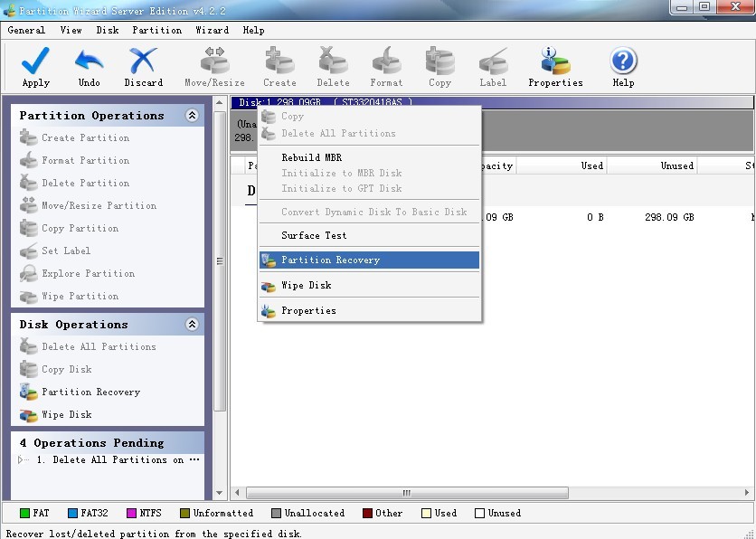Click the sidebar scroll up arrow
This screenshot has width=756, height=539.
coord(220,103)
